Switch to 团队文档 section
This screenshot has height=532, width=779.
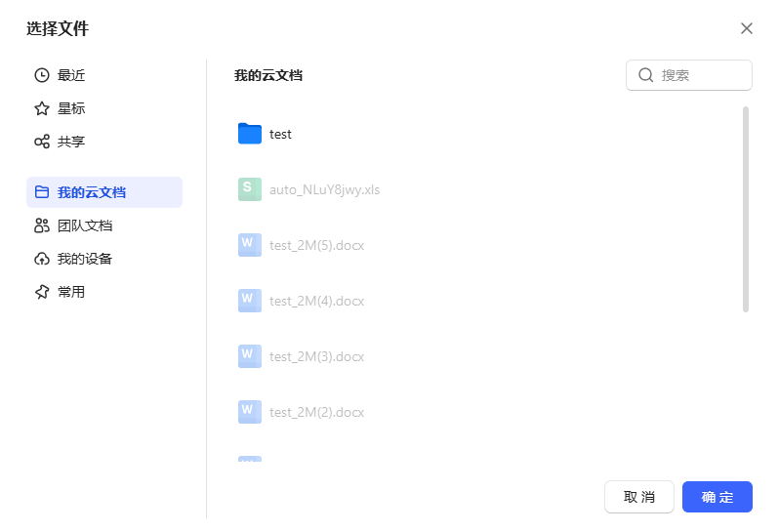[x=84, y=225]
